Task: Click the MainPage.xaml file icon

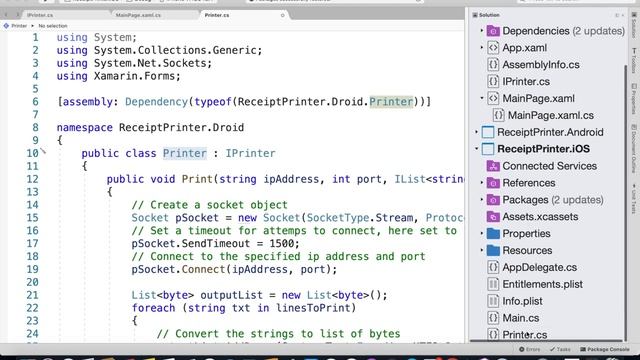Action: tap(493, 98)
